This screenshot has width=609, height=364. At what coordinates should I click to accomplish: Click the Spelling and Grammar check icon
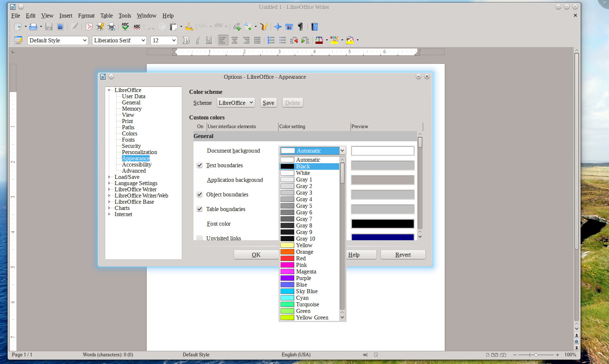click(125, 27)
